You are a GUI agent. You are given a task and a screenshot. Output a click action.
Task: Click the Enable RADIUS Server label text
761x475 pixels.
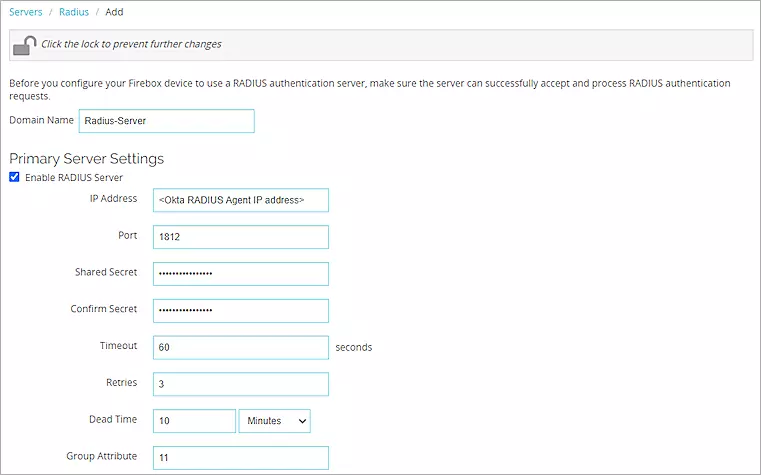tap(74, 178)
